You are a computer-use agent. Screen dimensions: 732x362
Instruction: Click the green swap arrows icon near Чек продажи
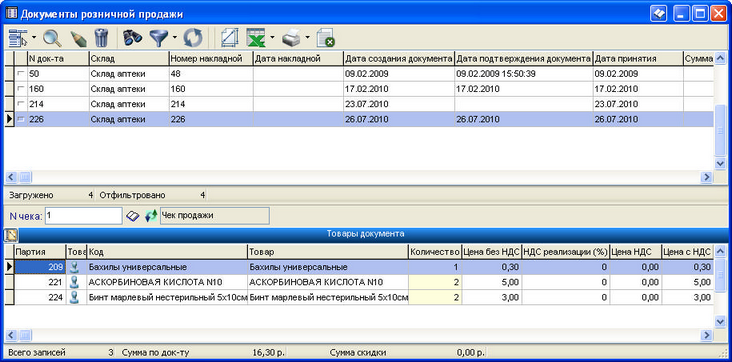tap(151, 216)
